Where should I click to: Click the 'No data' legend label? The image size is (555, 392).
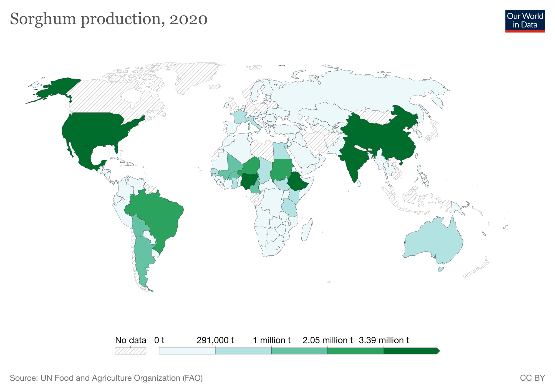pos(130,340)
